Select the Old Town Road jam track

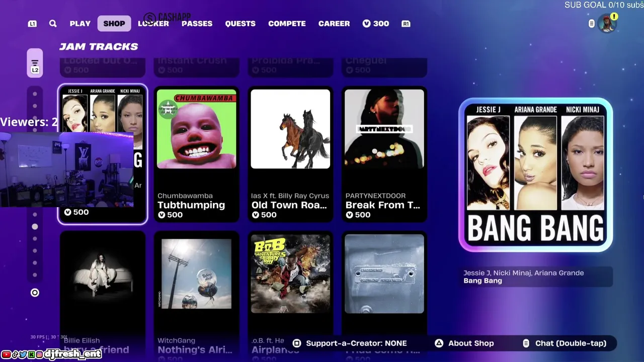click(x=290, y=154)
